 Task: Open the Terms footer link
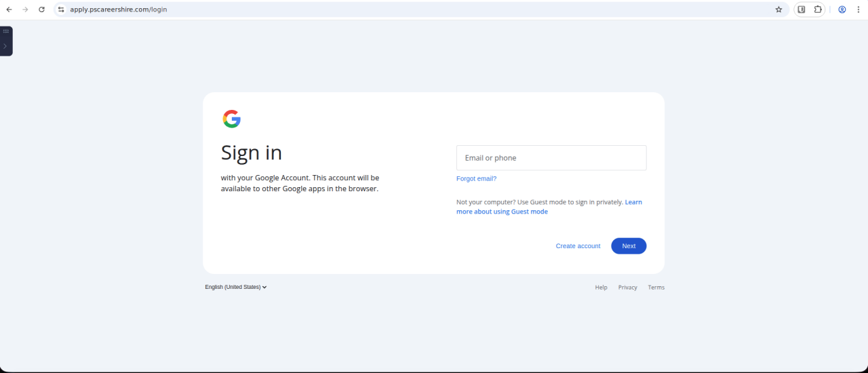coord(656,288)
